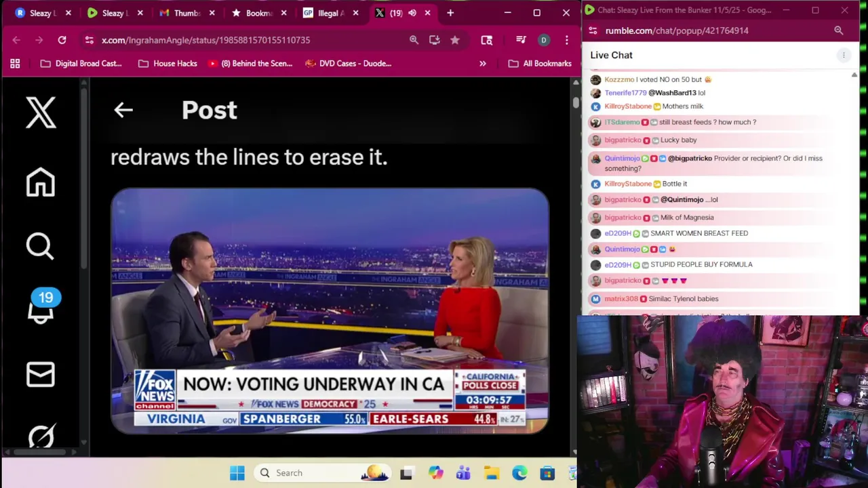Viewport: 868px width, 488px height.
Task: Play the Fox News Ingraham video
Action: point(330,310)
